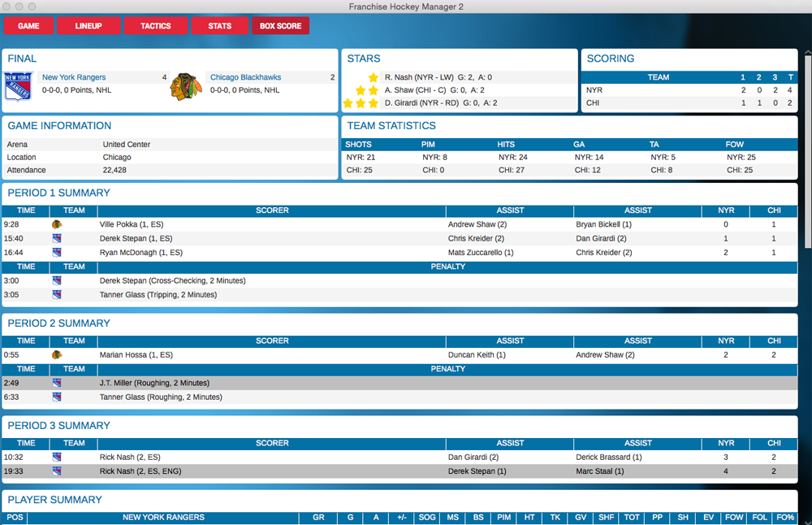Switch to the Lineup tab
This screenshot has width=812, height=525.
tap(89, 26)
